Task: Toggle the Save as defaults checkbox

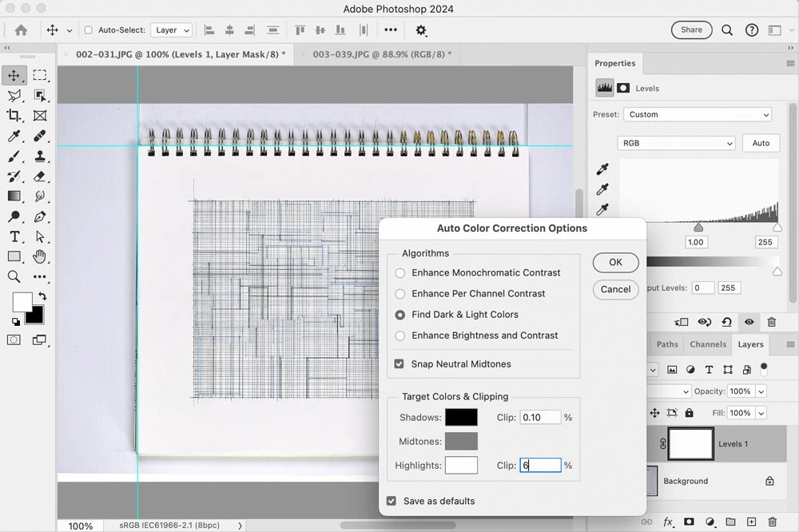Action: pos(392,501)
